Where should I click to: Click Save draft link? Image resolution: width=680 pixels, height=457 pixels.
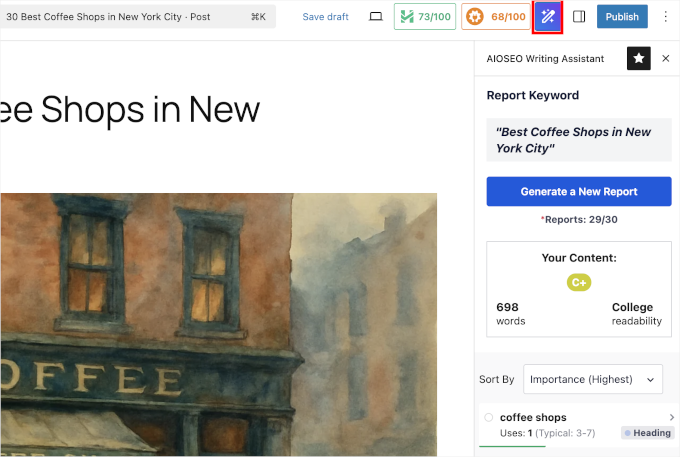click(x=325, y=17)
